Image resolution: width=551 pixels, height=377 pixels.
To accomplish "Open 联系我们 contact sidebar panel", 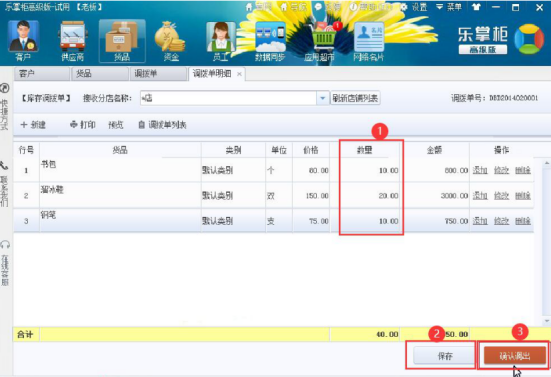I will click(x=4, y=184).
